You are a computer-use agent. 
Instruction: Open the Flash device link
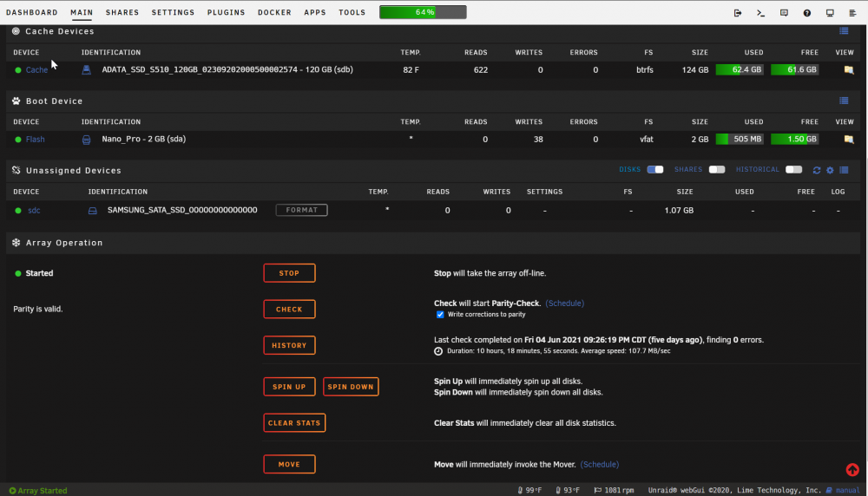(35, 140)
